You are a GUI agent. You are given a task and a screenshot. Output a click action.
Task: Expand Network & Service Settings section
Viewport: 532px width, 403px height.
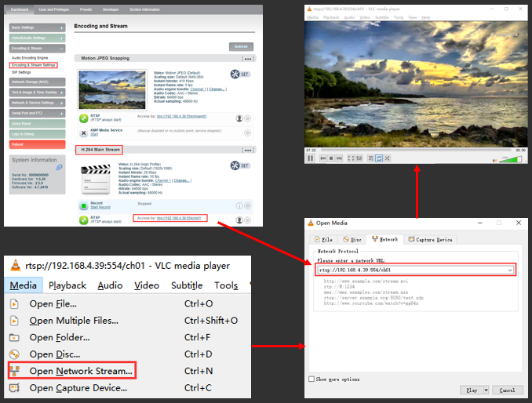[x=38, y=103]
